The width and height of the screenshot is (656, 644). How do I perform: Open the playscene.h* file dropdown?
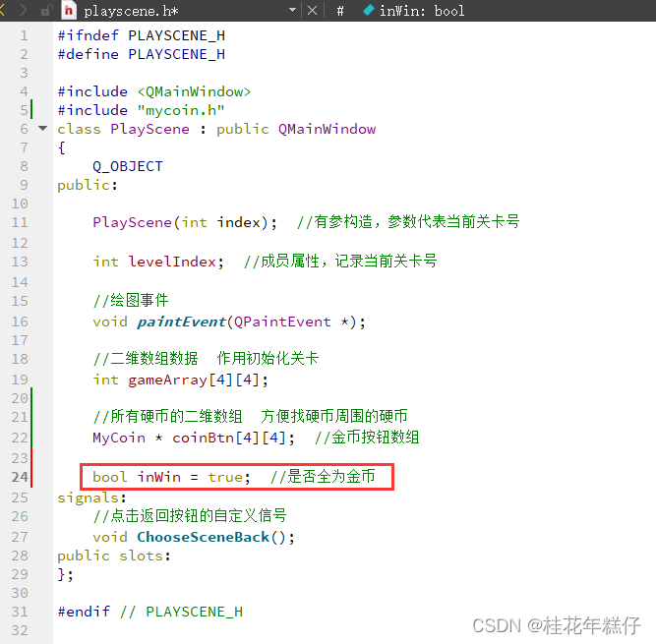click(x=293, y=10)
